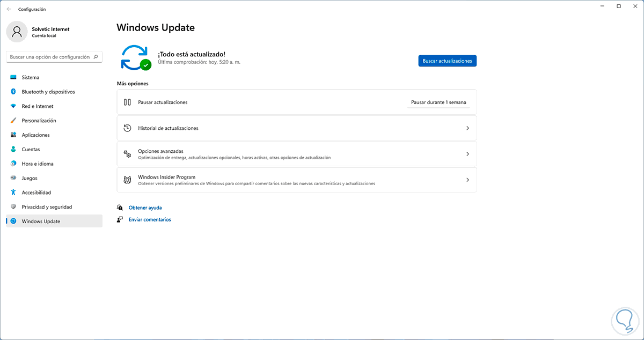This screenshot has width=644, height=340.
Task: Click the Juegos controller icon
Action: coord(13,178)
